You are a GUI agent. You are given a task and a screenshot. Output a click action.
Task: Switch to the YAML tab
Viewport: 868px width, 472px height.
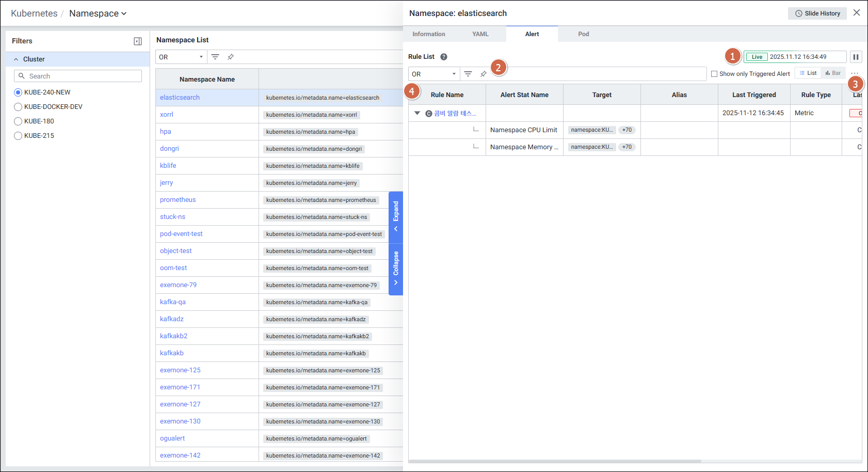(480, 34)
